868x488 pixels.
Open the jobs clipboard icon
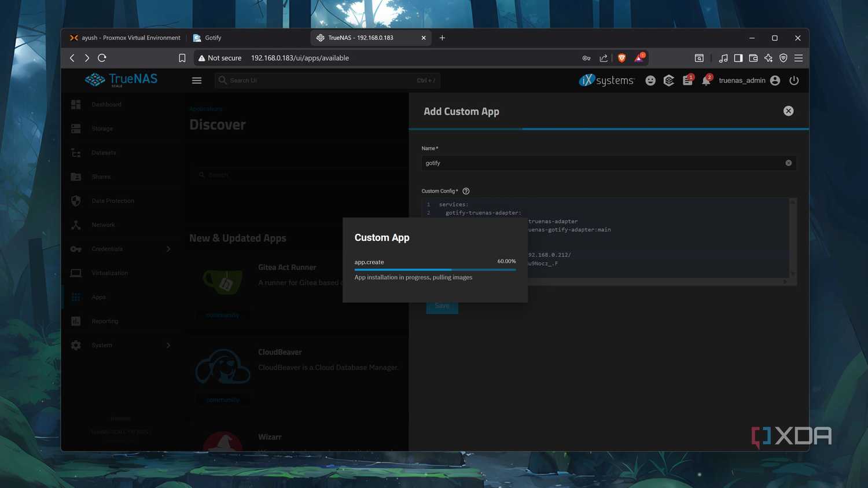[687, 80]
